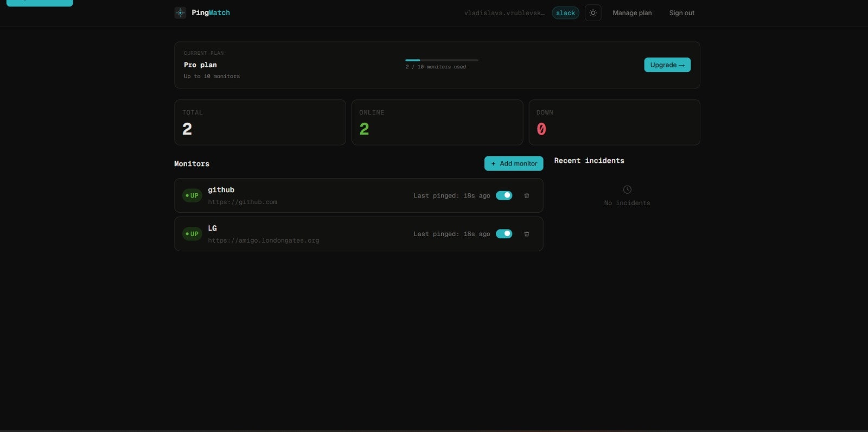Click the TOTAL count card
Screen dimensions: 868x432
click(260, 122)
